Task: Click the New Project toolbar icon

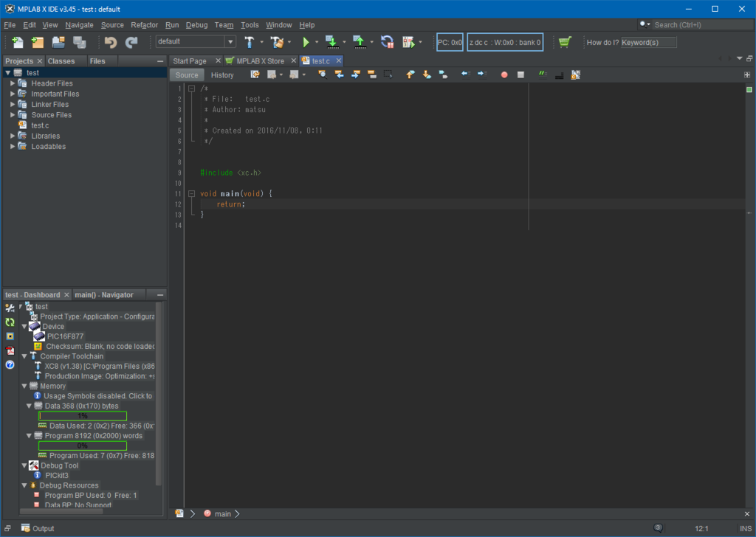Action: (38, 42)
